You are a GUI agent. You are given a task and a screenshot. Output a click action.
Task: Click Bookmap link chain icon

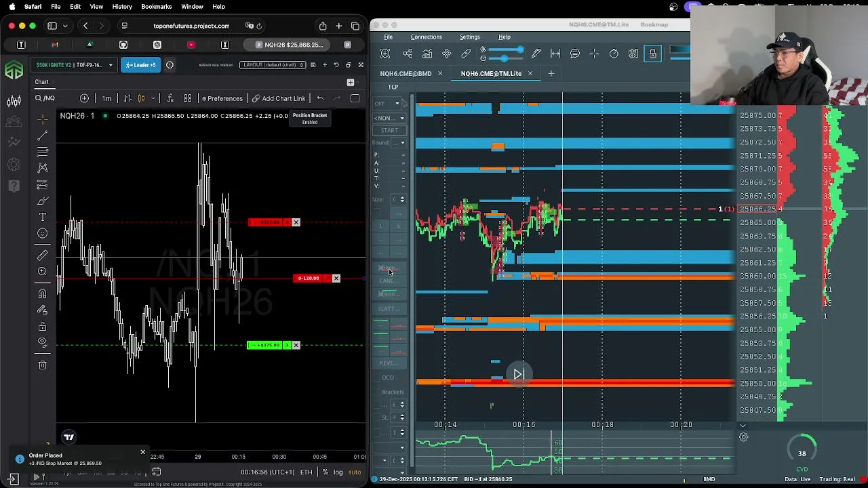(466, 54)
